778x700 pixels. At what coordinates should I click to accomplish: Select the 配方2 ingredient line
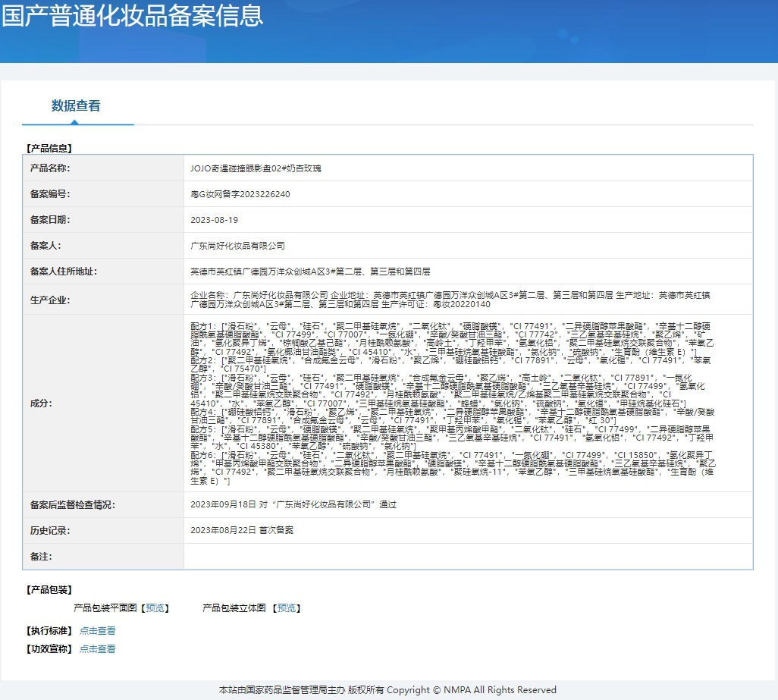pyautogui.click(x=450, y=365)
